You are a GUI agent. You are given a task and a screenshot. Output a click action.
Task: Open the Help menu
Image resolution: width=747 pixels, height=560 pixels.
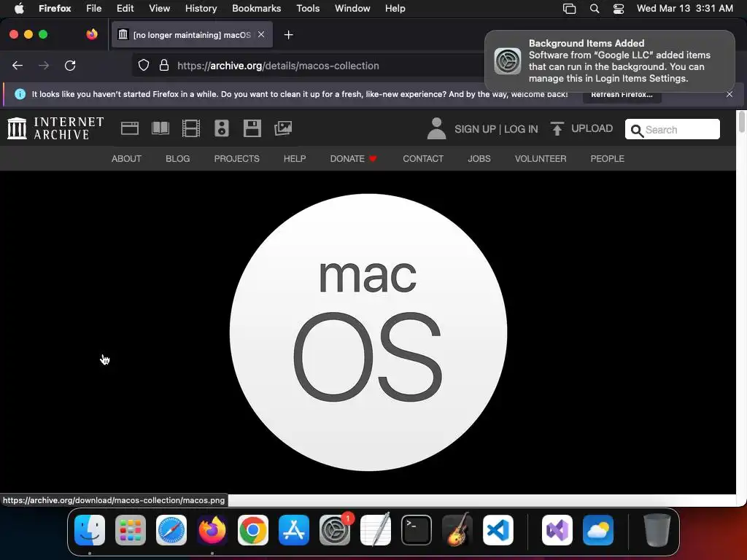[x=395, y=9]
